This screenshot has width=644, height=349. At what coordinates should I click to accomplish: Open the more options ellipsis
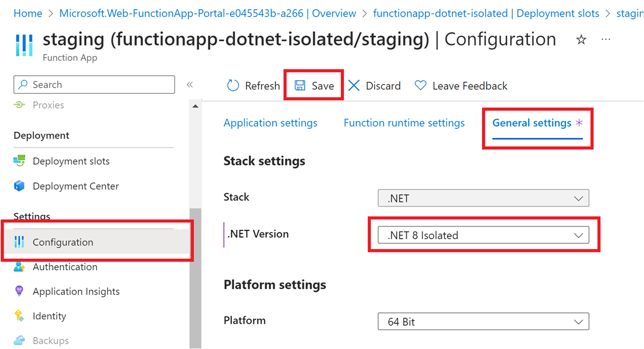pos(606,40)
